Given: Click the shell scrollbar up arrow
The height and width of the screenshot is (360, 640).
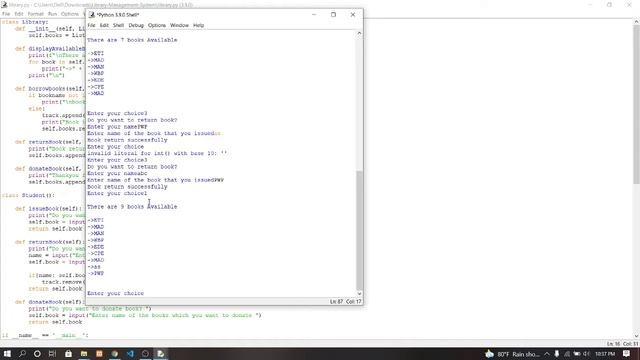Looking at the screenshot, I should coord(359,33).
